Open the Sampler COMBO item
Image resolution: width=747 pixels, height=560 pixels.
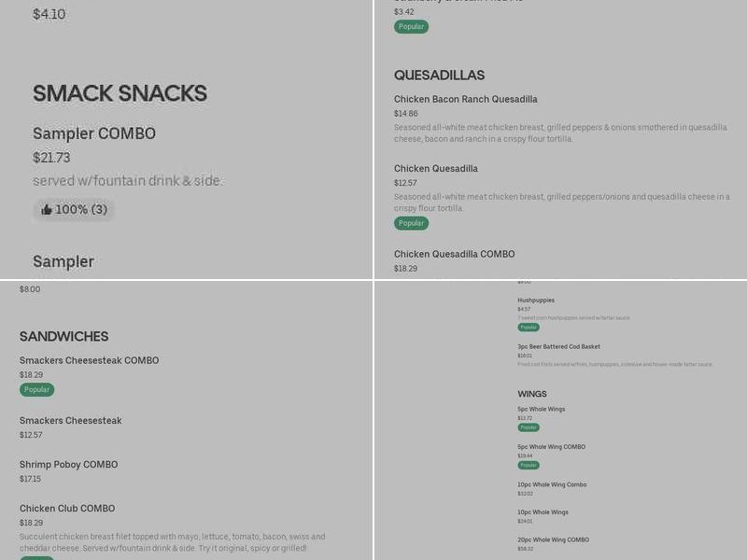(x=94, y=133)
